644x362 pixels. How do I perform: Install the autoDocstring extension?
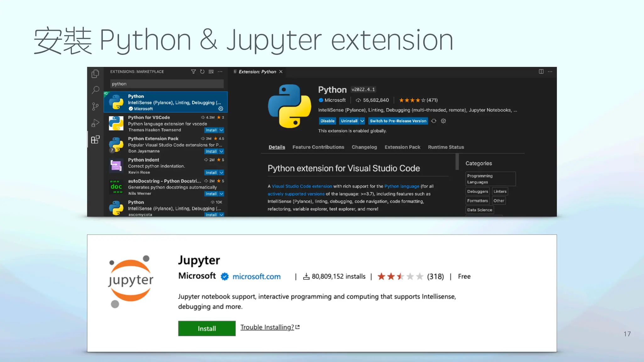[211, 194]
